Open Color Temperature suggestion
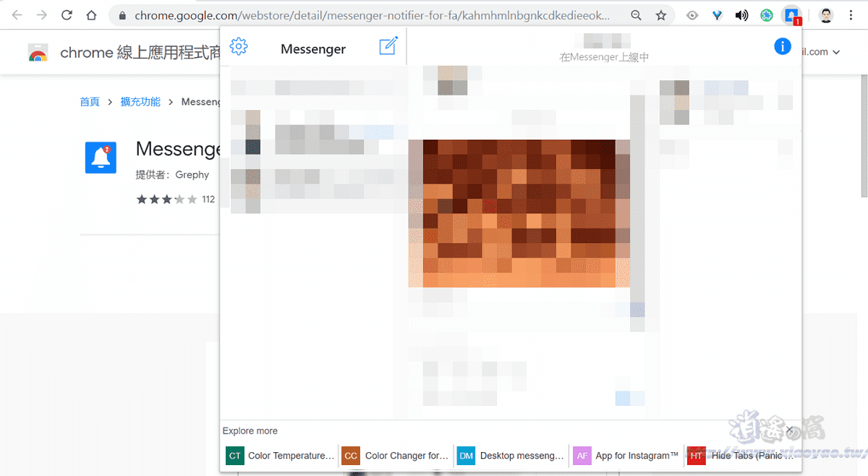868x476 pixels. [281, 456]
